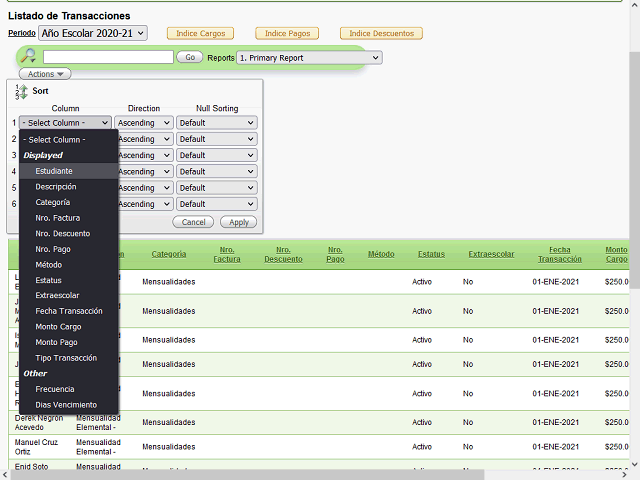Click the vertical scrollbar thumb
The height and width of the screenshot is (480, 640).
point(635,169)
